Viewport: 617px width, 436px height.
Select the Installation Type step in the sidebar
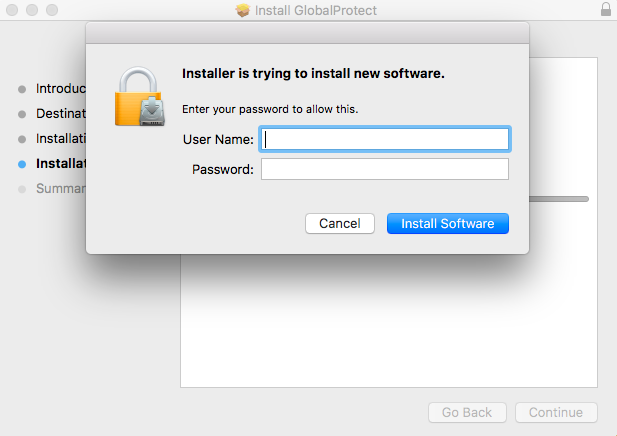[x=60, y=139]
